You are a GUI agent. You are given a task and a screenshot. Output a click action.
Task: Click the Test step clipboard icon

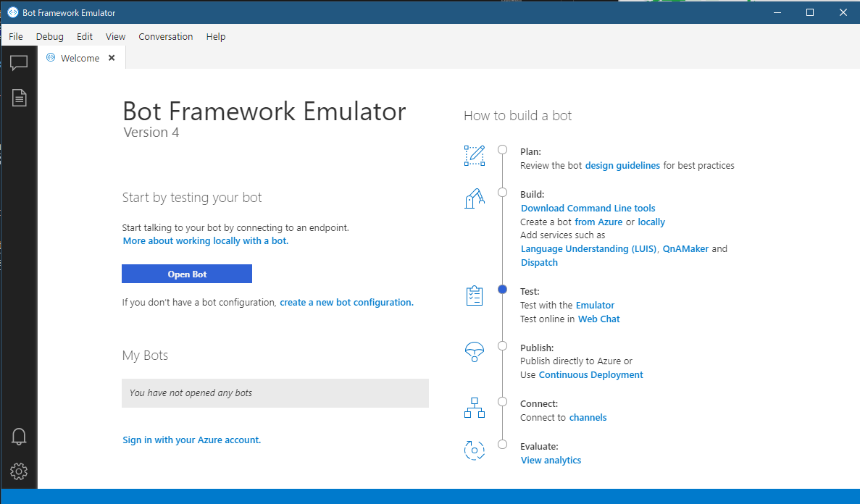[475, 295]
